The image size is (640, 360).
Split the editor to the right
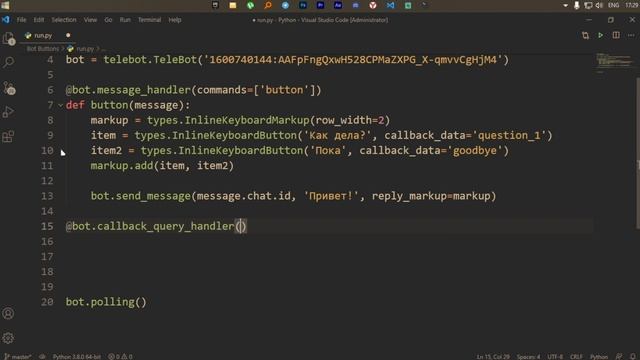coord(616,36)
